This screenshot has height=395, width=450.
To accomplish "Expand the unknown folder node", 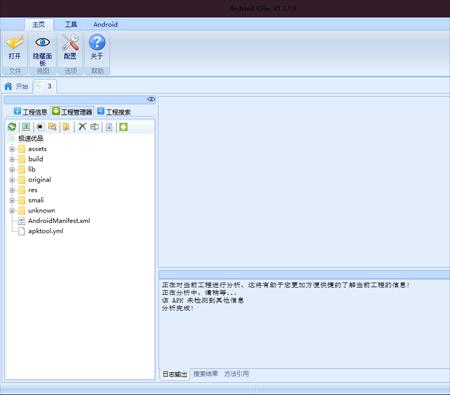I will [x=12, y=211].
